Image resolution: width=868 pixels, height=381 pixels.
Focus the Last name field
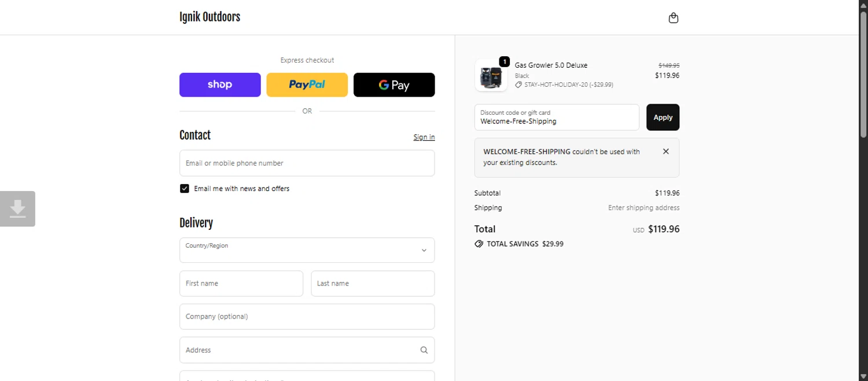click(373, 284)
